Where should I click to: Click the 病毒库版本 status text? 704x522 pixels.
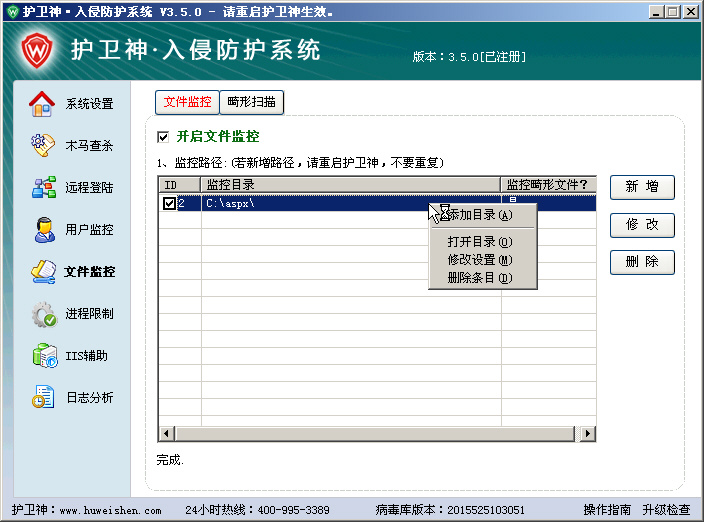coord(450,510)
